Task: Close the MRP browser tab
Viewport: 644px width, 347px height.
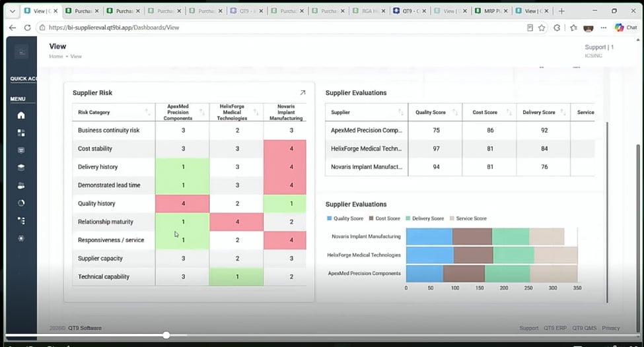Action: point(505,11)
